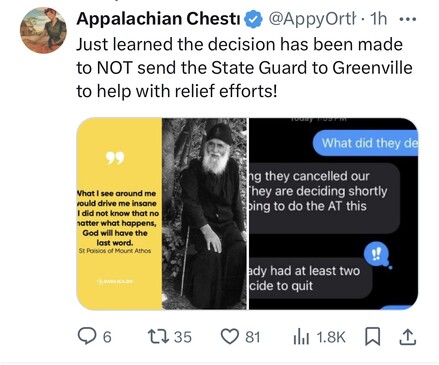The image size is (439, 365).
Task: Click the repost count 35
Action: coord(183,337)
